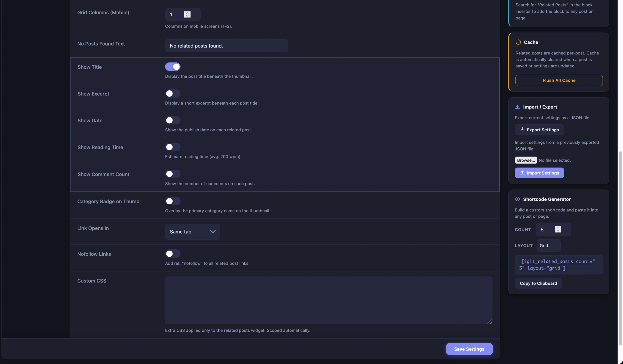Increase Grid Columns (Mobile) using the stepper
This screenshot has width=623, height=364.
(x=187, y=13)
